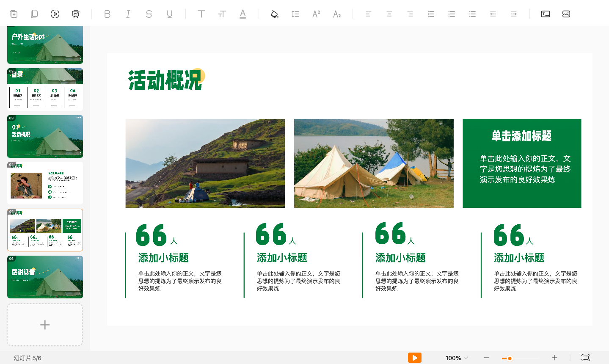Open the fill color tool
This screenshot has height=364, width=609.
[x=274, y=14]
